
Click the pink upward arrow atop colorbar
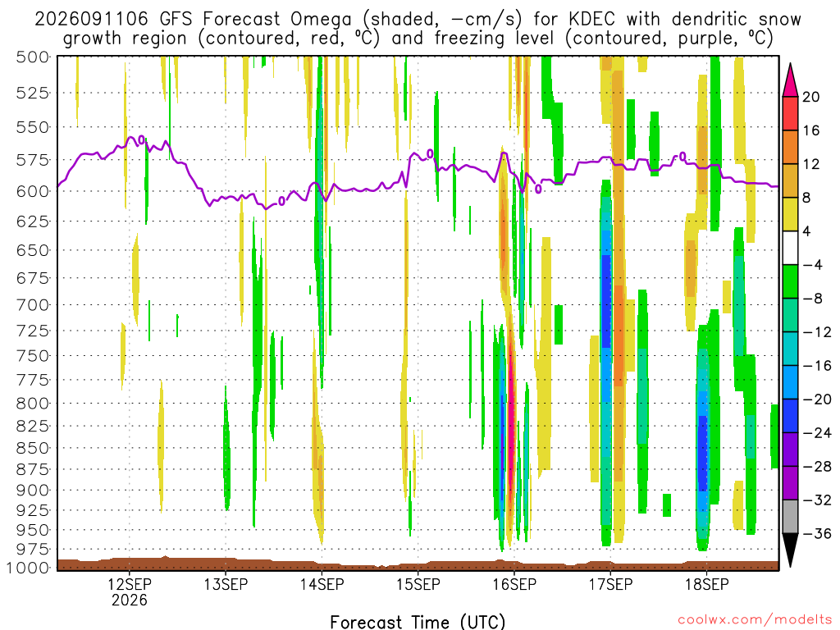click(790, 80)
